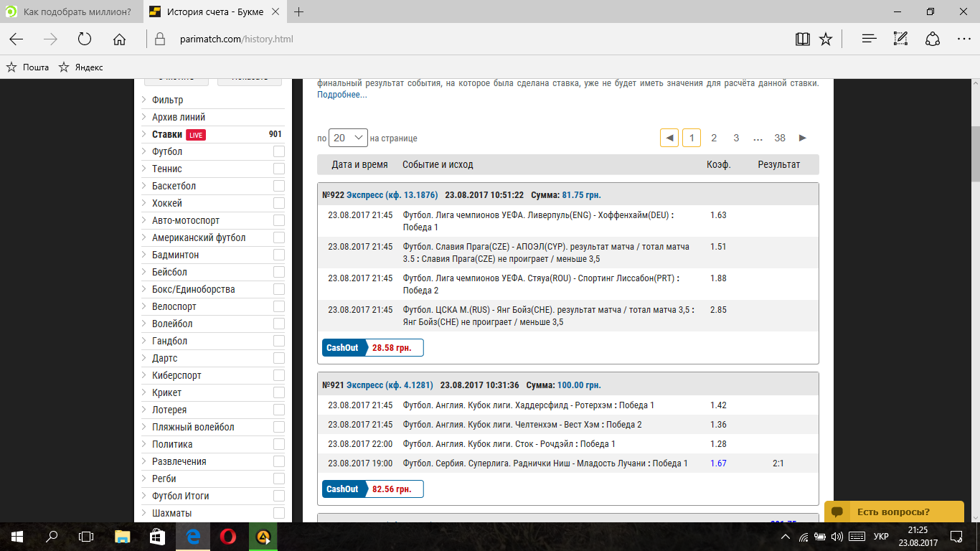980x551 pixels.
Task: Open the Action Center notifications icon
Action: [x=956, y=537]
